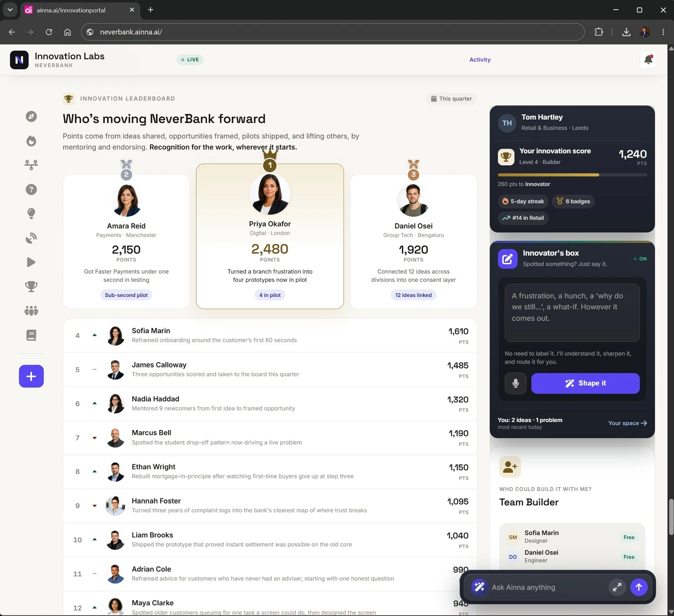Click Free status beside Daniel Osei Engineer
Screen dimensions: 674x616
[629, 557]
